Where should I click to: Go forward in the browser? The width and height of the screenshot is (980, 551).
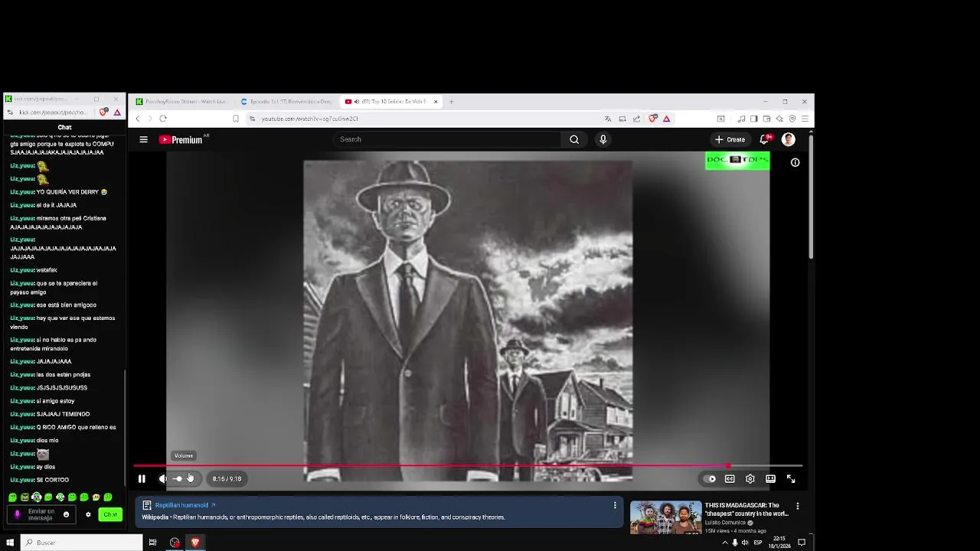click(x=150, y=119)
